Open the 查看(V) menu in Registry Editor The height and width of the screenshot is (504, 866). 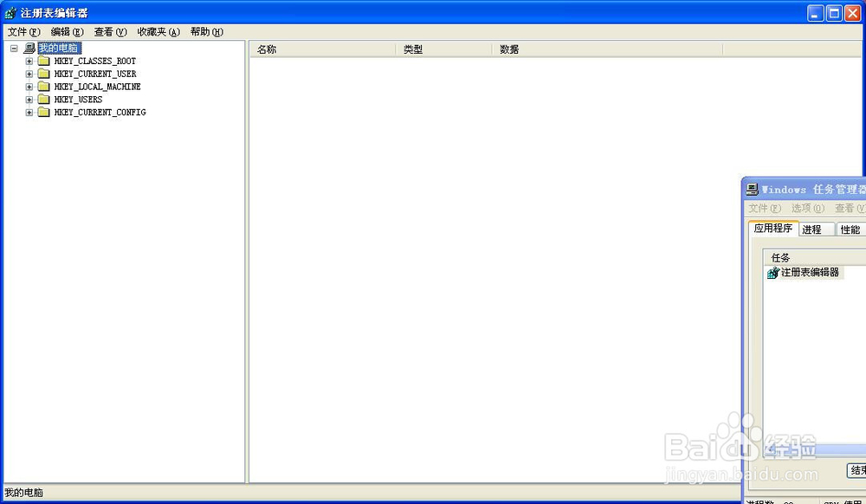(x=111, y=32)
